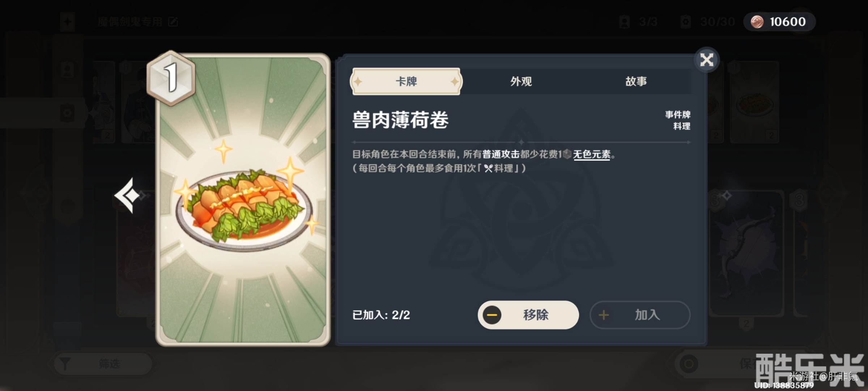This screenshot has height=391, width=868.
Task: Click the minus icon in 移除 button
Action: click(x=492, y=315)
